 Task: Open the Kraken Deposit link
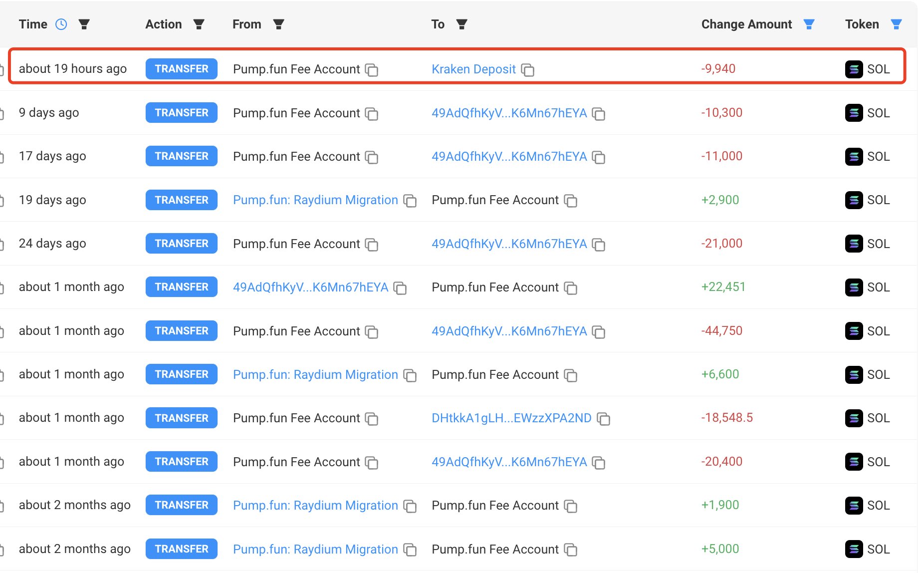click(x=473, y=69)
